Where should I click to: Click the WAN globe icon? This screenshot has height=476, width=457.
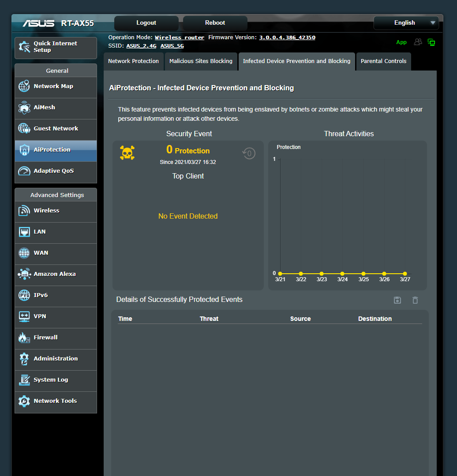point(24,253)
